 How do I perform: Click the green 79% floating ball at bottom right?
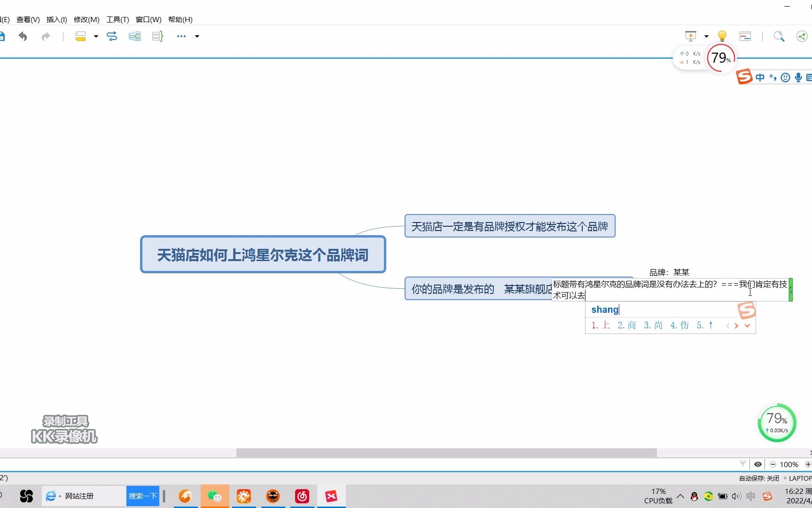777,422
